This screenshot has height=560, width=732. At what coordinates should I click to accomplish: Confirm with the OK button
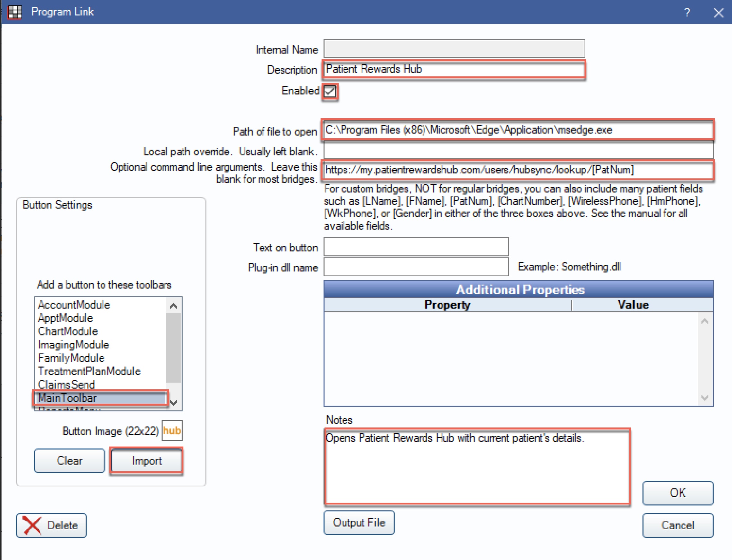pyautogui.click(x=678, y=493)
